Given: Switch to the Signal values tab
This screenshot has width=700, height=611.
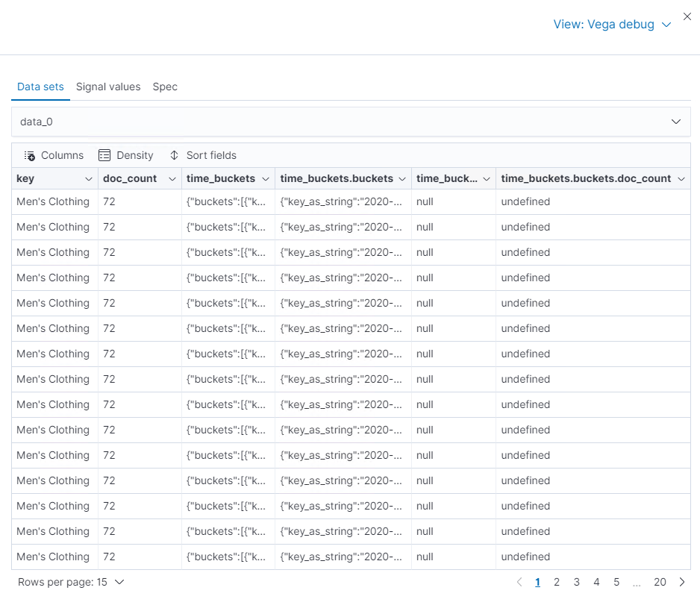Looking at the screenshot, I should tap(108, 87).
